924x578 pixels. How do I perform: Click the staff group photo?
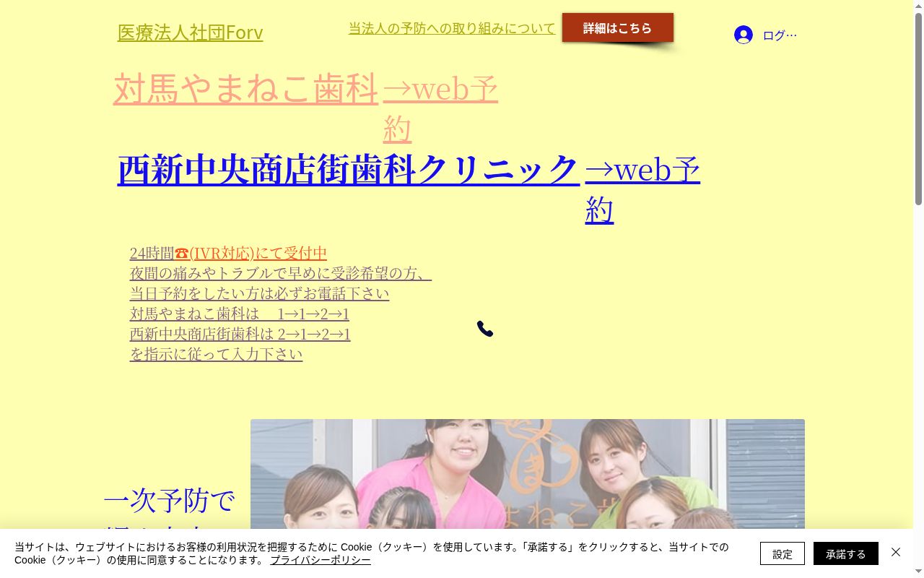tap(528, 474)
